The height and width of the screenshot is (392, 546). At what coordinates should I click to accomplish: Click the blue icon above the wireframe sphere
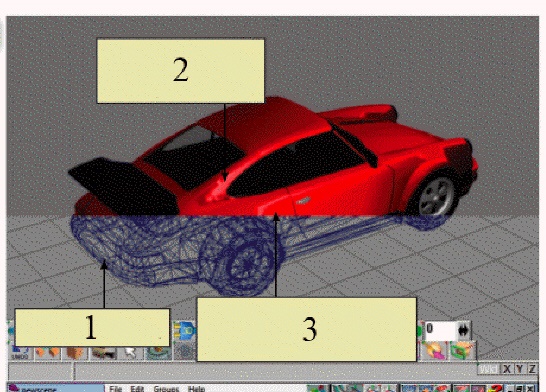click(x=185, y=331)
